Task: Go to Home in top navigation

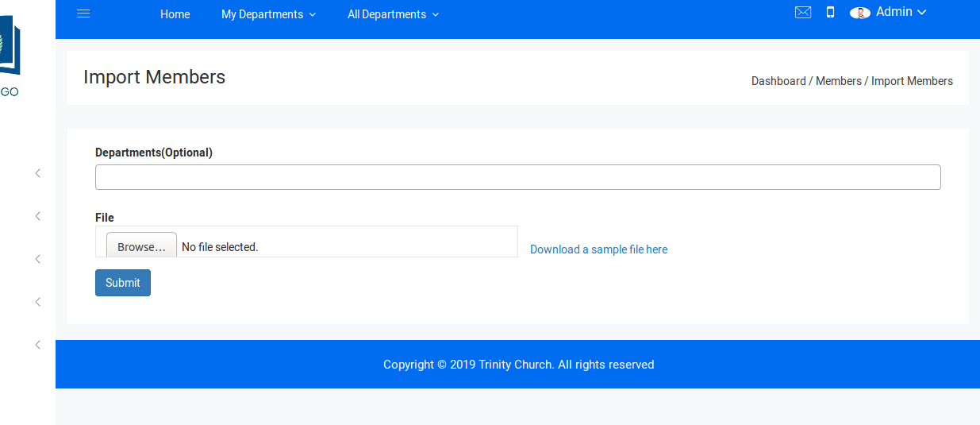Action: click(x=175, y=14)
